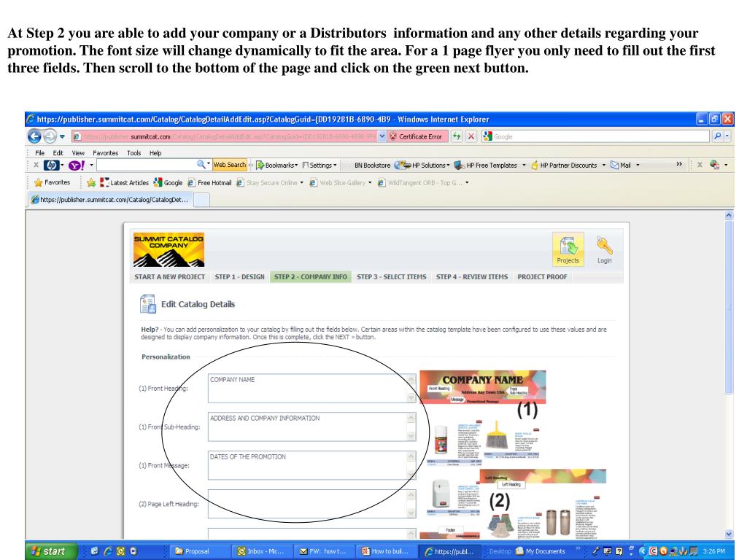Open the Projects icon in catalog header

568,249
